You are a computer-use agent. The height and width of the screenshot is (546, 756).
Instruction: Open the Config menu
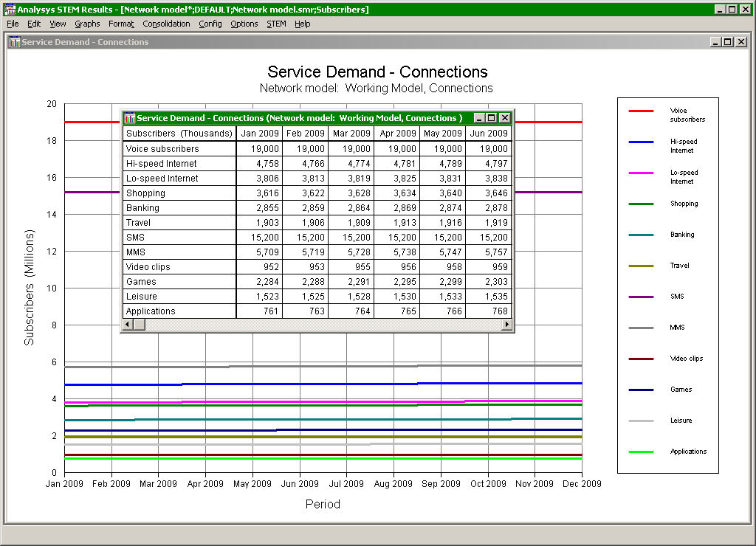click(x=210, y=24)
